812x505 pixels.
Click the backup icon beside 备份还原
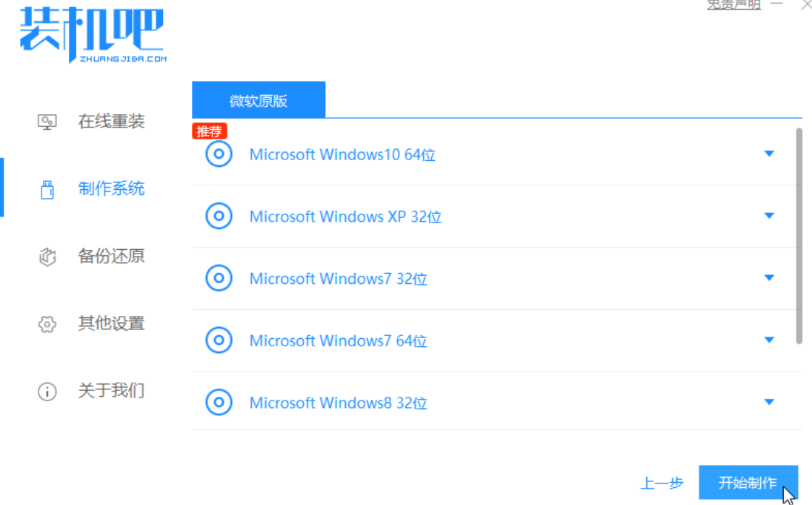pos(47,257)
